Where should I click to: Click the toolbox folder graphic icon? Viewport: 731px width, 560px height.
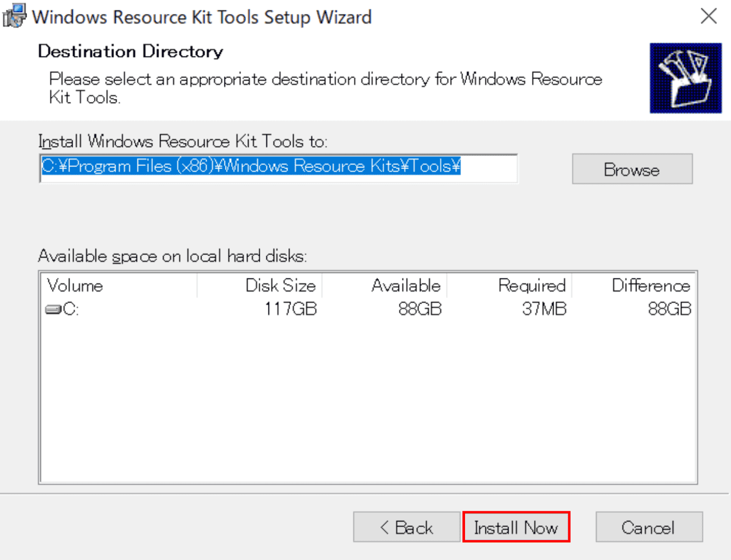point(685,78)
